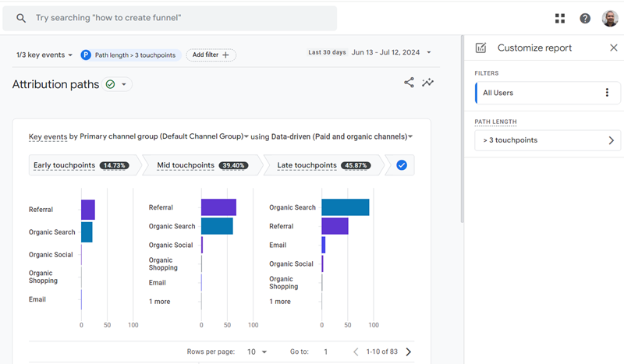Open the Google apps grid icon
624x364 pixels.
pyautogui.click(x=560, y=18)
